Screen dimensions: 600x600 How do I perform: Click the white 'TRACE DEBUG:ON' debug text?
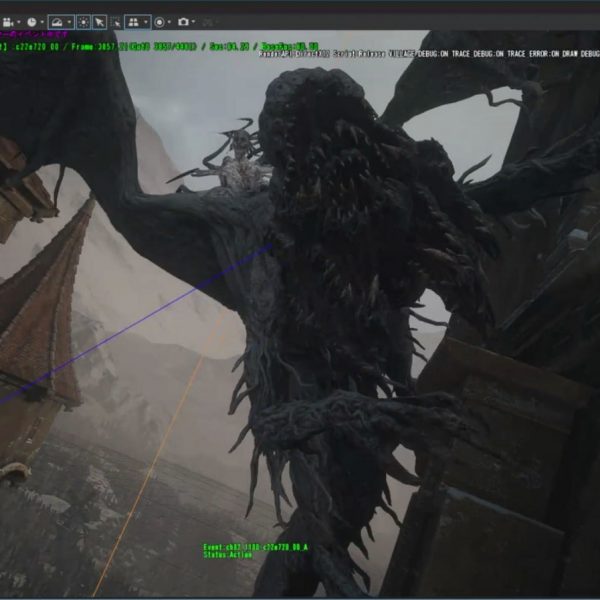coord(477,54)
